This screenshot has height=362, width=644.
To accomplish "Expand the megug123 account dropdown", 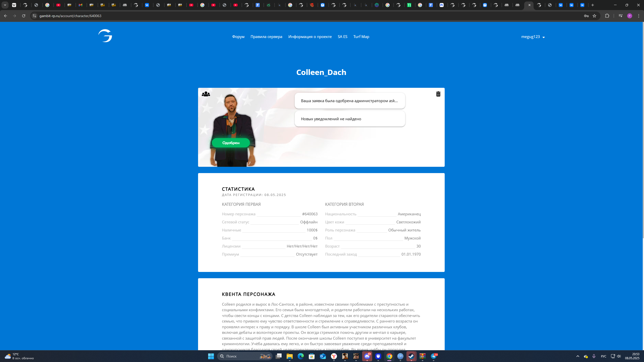I will tap(533, 37).
